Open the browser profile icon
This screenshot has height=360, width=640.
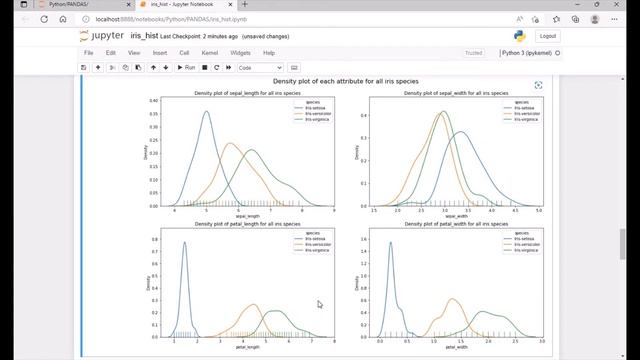coord(595,19)
